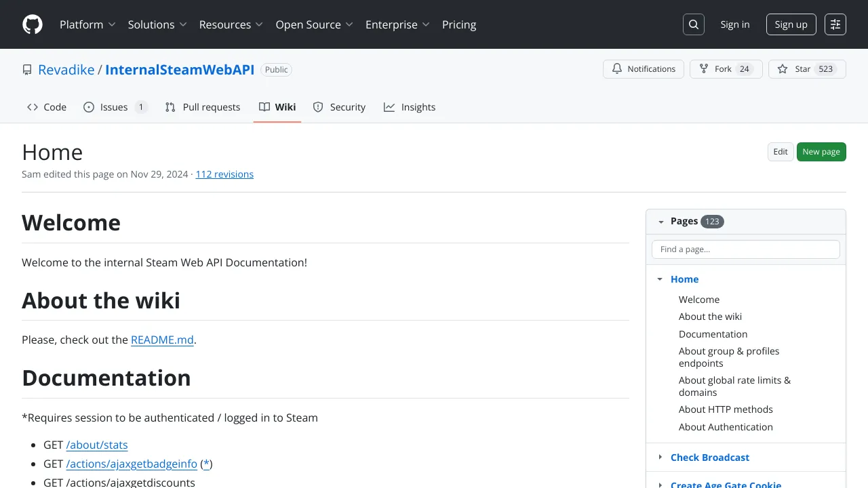This screenshot has width=868, height=488.
Task: Click the star icon
Action: [783, 69]
